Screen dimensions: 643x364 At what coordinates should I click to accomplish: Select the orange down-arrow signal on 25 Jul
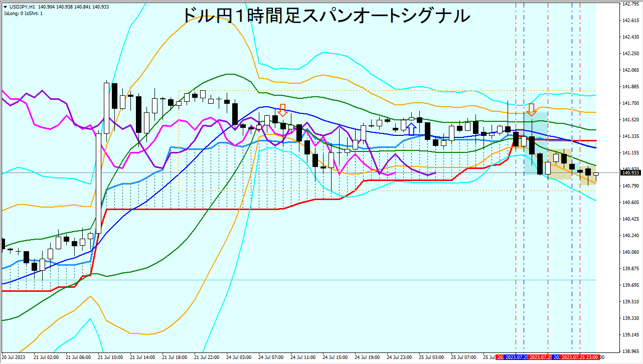pyautogui.click(x=531, y=109)
